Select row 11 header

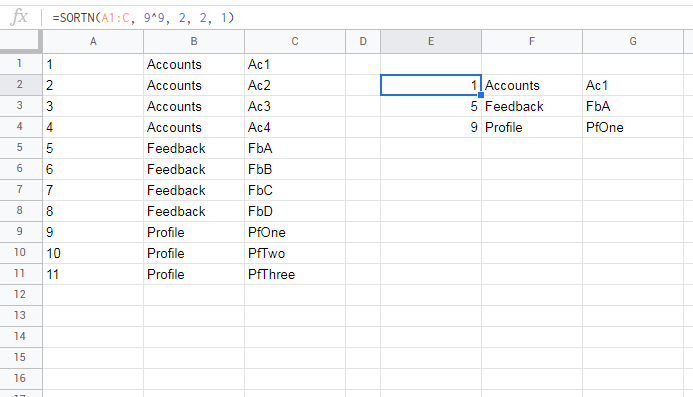pos(21,274)
